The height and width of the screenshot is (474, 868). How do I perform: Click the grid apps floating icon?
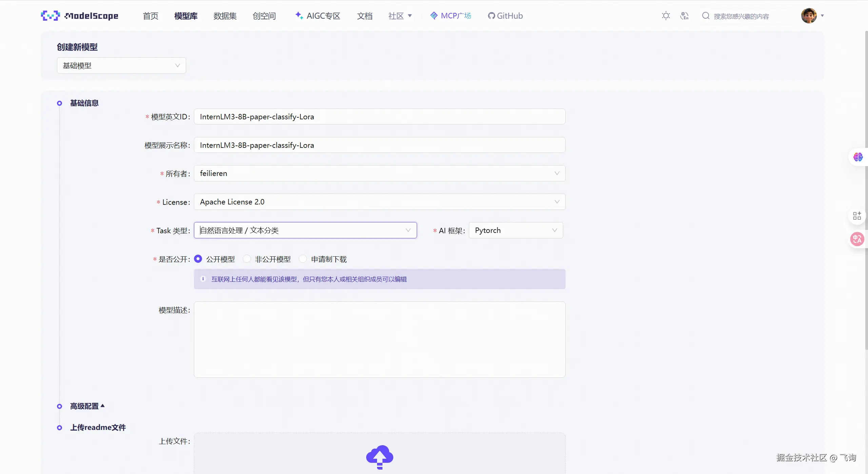coord(857,216)
